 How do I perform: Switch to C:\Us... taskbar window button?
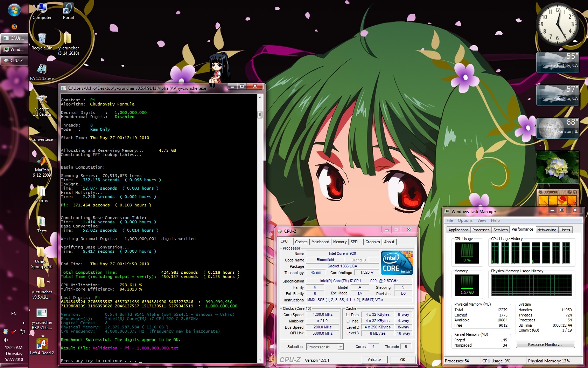click(x=14, y=38)
